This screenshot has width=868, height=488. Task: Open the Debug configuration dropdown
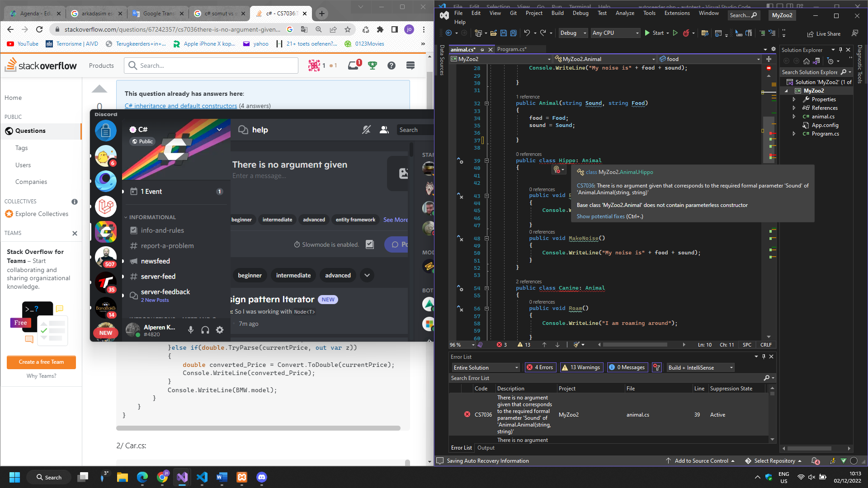tap(573, 33)
